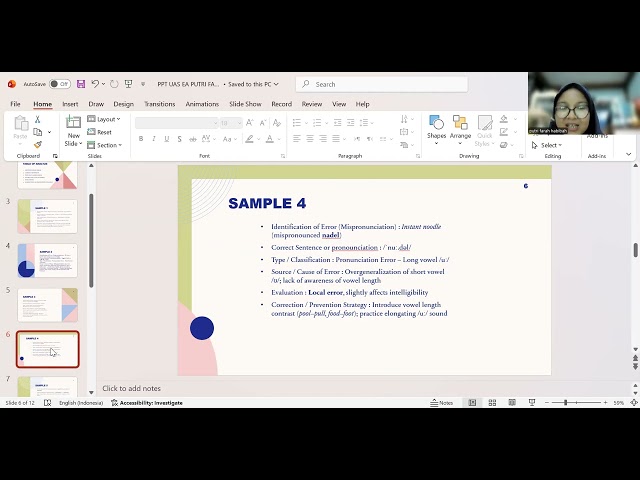Image resolution: width=640 pixels, height=480 pixels.
Task: Switch to the Animations tab
Action: tap(202, 104)
